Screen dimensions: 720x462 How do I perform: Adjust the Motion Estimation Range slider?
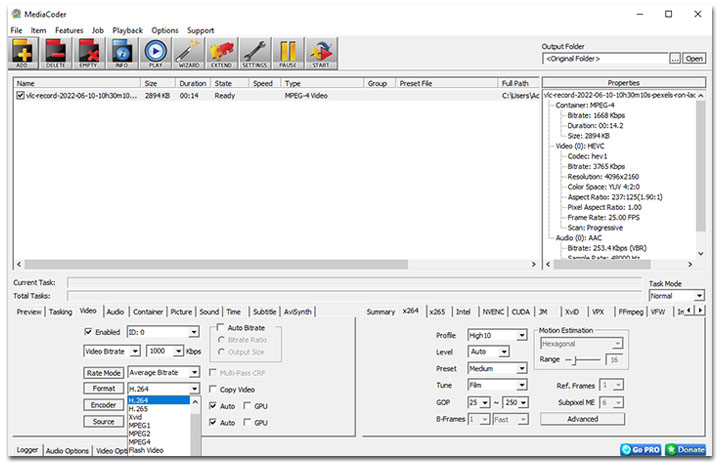[x=572, y=359]
